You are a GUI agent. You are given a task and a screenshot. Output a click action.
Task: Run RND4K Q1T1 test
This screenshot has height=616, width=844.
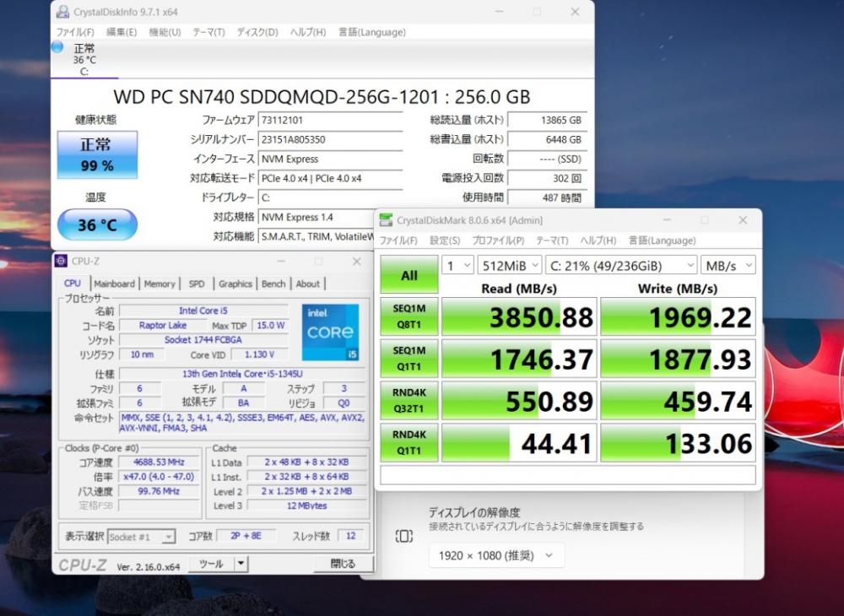409,442
